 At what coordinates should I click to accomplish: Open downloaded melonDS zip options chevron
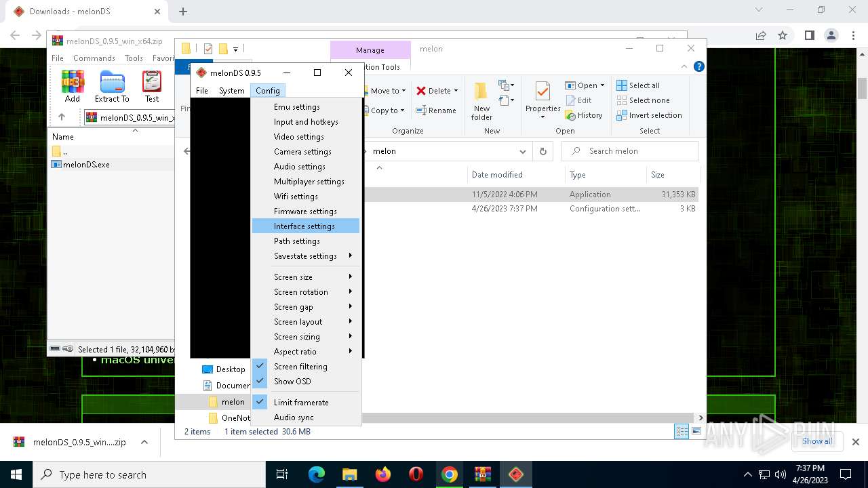tap(144, 442)
